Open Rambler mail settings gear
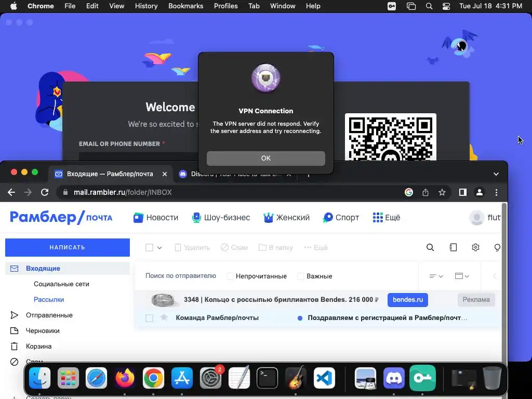Screen dimensions: 532x399 pyautogui.click(x=475, y=247)
